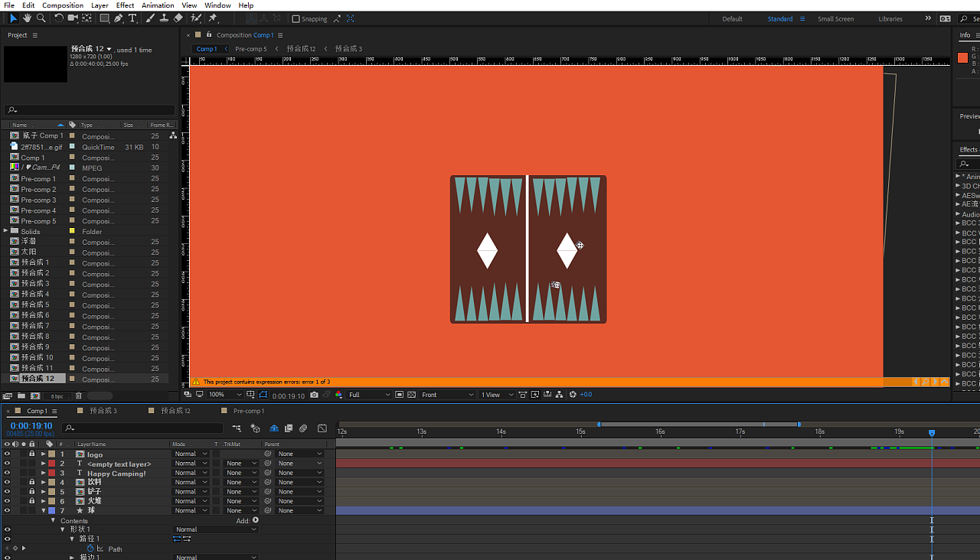Screen dimensions: 980x560
Task: Select the Unified Camera tool
Action: coord(73,18)
